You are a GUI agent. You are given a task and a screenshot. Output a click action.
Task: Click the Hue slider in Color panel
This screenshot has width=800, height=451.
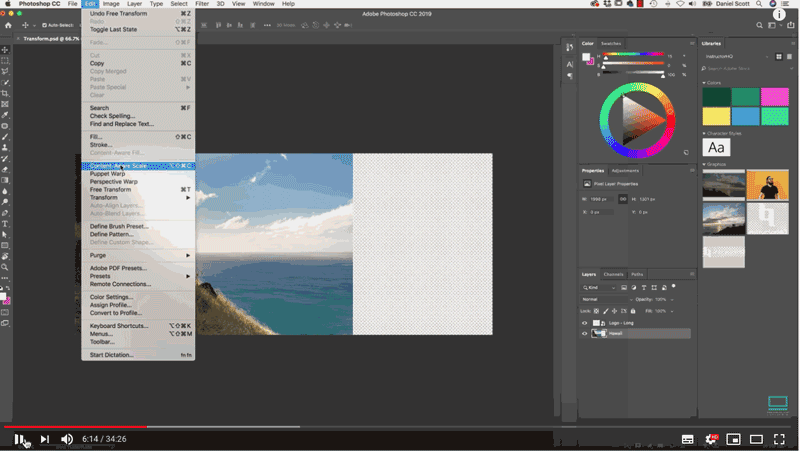tap(633, 54)
